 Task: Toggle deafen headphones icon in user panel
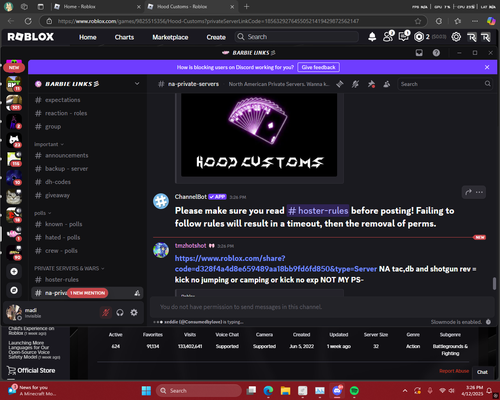[x=120, y=312]
